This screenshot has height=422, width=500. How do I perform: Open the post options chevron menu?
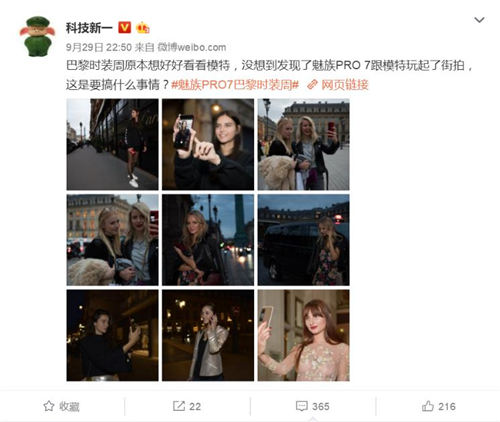[479, 20]
